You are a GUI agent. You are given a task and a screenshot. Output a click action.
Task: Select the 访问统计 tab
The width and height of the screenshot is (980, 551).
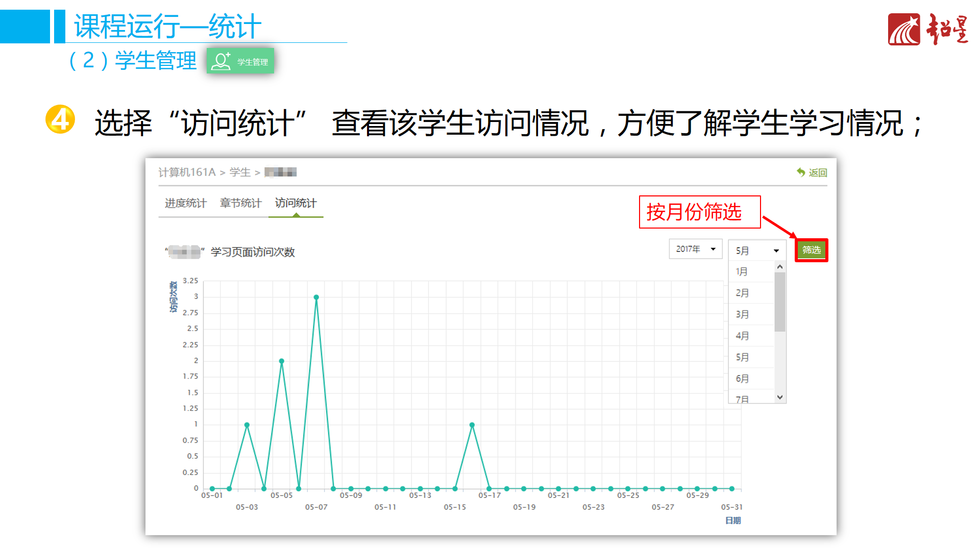296,203
